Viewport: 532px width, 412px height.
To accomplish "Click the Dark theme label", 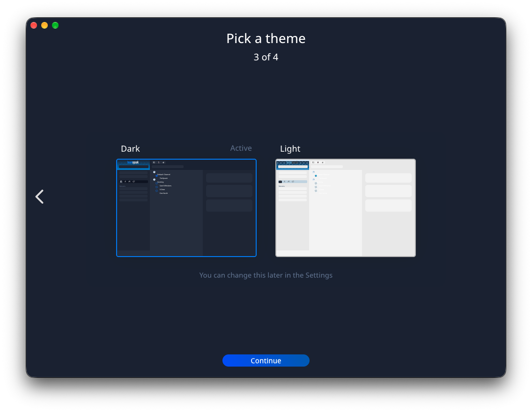I will tap(130, 148).
